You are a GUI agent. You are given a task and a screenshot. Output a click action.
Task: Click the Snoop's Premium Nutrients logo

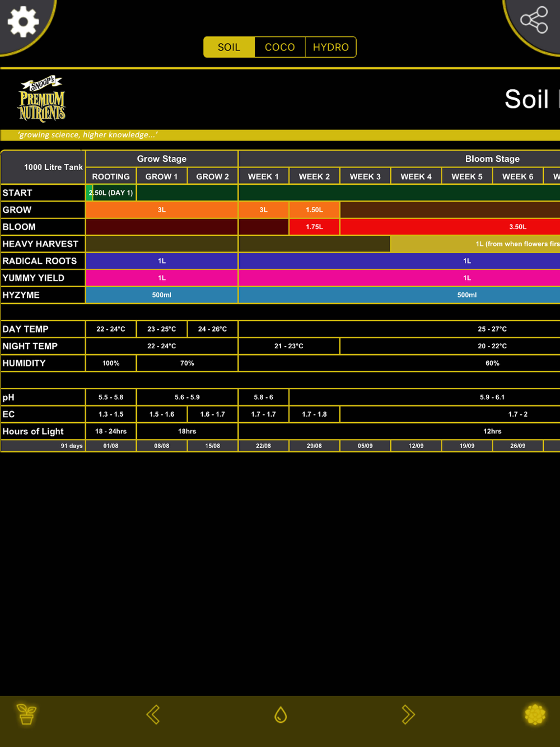pyautogui.click(x=43, y=99)
